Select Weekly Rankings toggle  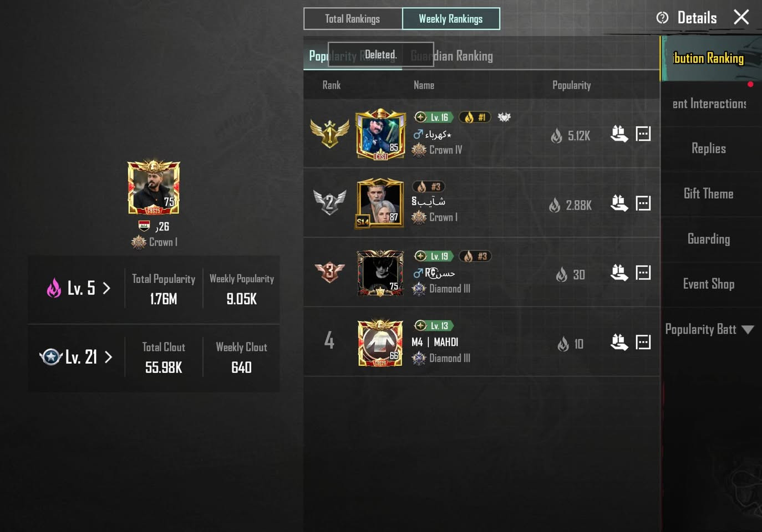pos(451,19)
